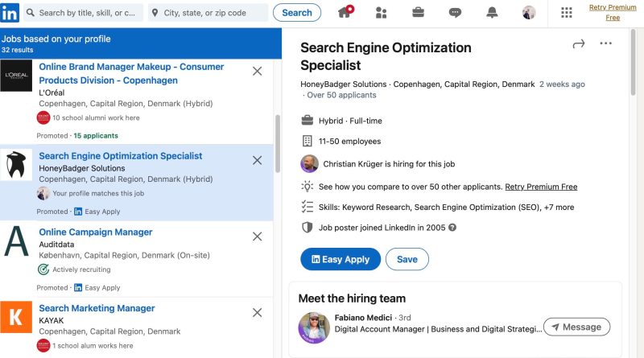644x358 pixels.
Task: Dismiss the Search Marketing Manager job
Action: coord(257,313)
